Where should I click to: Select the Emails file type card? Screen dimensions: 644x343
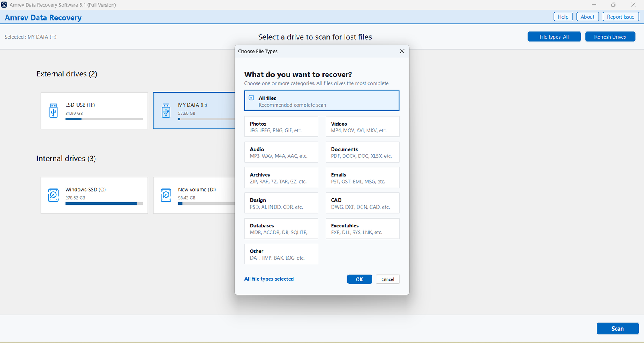tap(362, 178)
